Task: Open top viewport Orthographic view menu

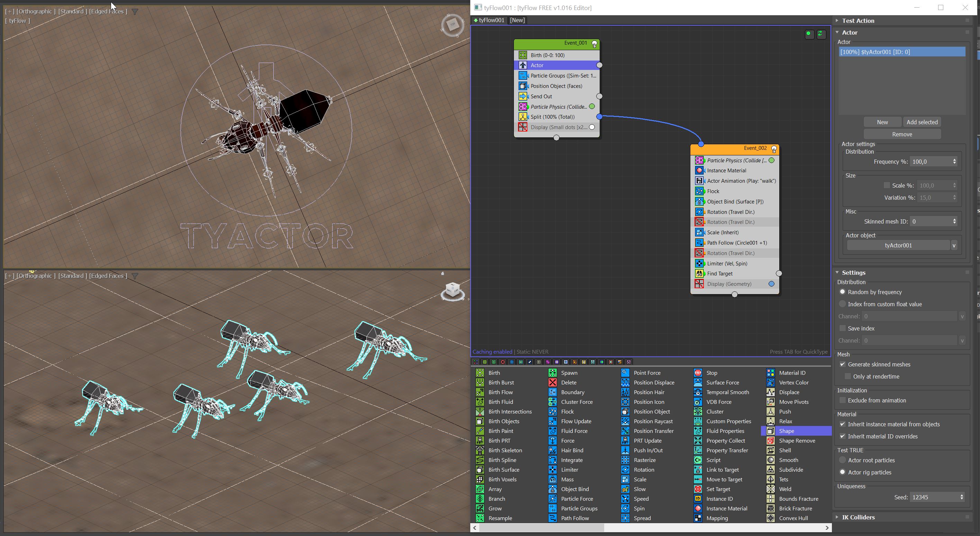Action: coord(36,11)
